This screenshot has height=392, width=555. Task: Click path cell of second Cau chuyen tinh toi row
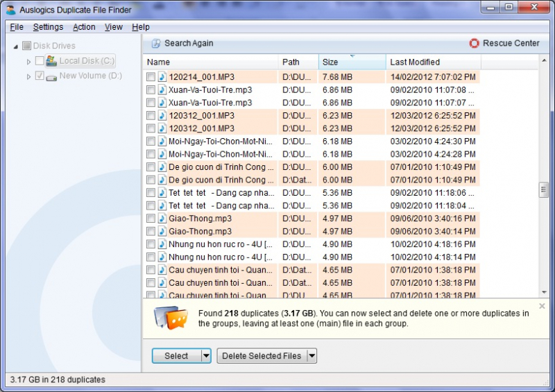coord(297,283)
